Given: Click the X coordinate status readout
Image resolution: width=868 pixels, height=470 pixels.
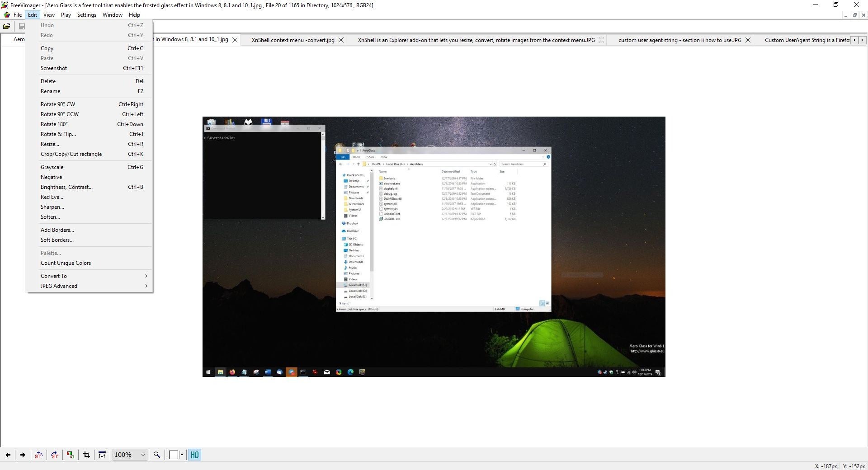Looking at the screenshot, I should pyautogui.click(x=826, y=466).
